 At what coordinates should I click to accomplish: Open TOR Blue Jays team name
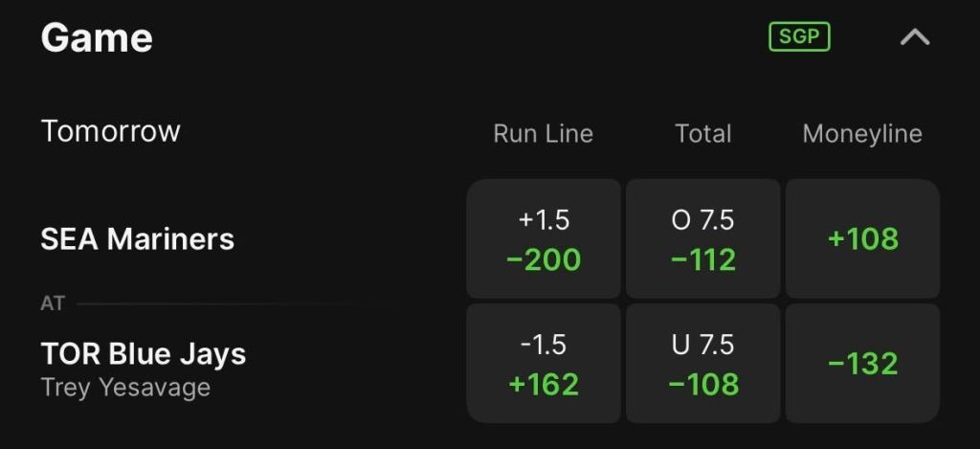click(x=144, y=354)
